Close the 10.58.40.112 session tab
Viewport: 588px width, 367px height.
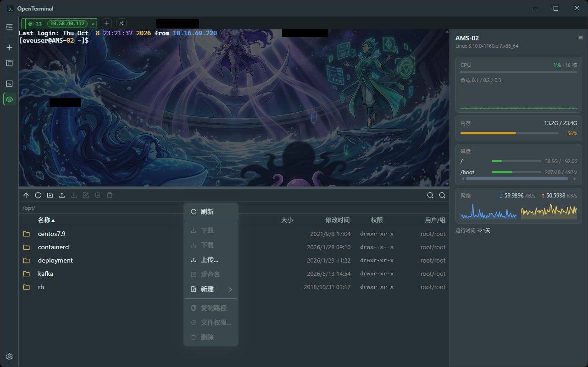93,24
